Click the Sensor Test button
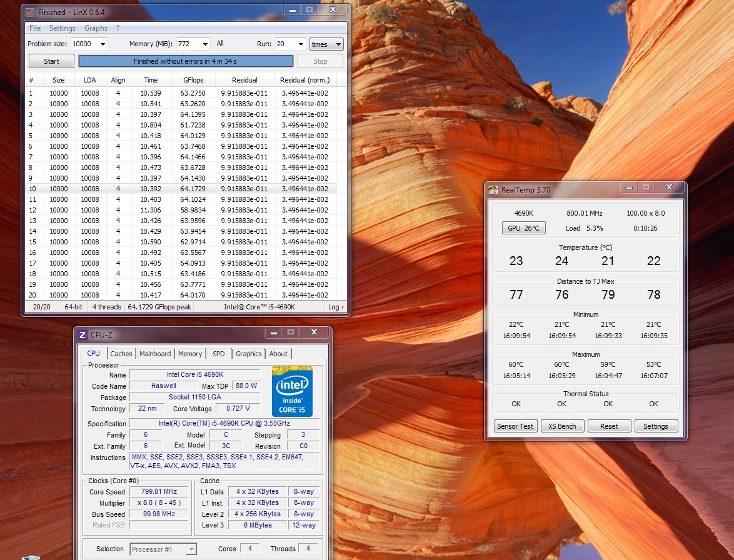Image resolution: width=734 pixels, height=560 pixels. (x=515, y=426)
